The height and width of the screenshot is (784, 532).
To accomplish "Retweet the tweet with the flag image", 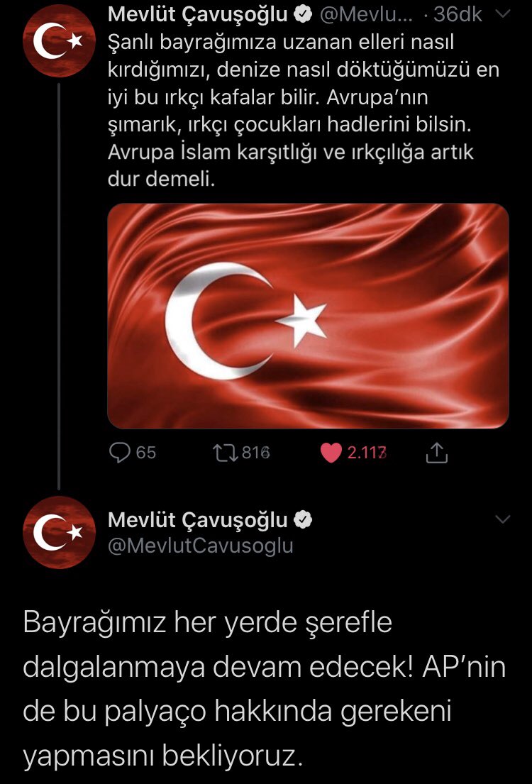I will (224, 453).
